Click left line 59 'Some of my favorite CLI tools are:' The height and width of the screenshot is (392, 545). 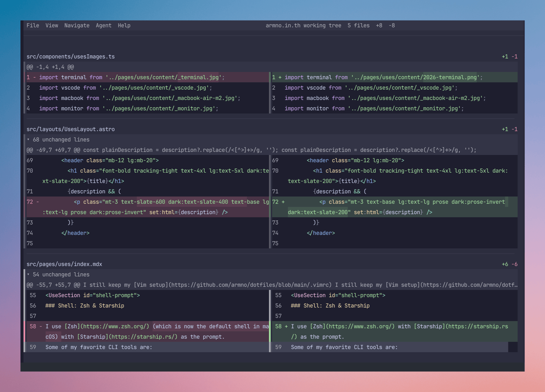147,347
